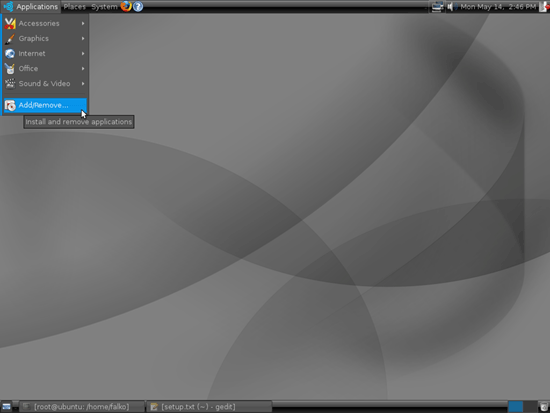The image size is (550, 413).
Task: Expand the Sound & Video submenu arrow
Action: tap(83, 84)
